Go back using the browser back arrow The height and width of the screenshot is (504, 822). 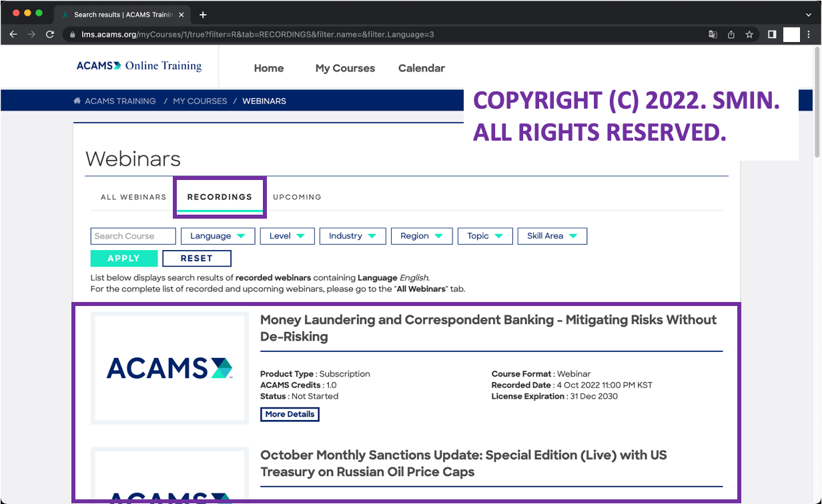(x=13, y=34)
